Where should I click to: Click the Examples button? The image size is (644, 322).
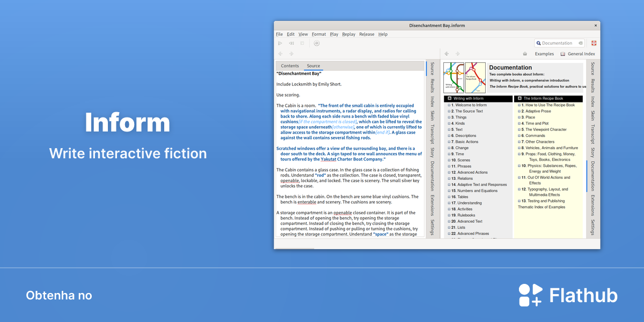coord(544,54)
